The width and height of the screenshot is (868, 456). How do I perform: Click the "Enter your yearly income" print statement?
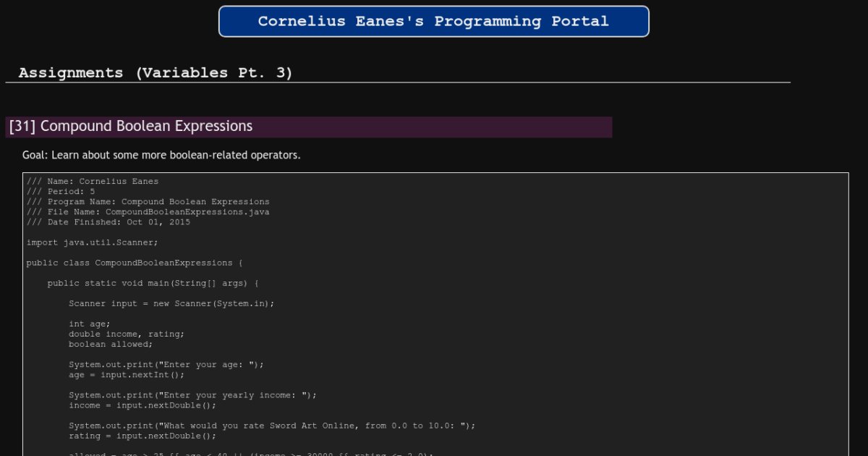[x=192, y=395]
